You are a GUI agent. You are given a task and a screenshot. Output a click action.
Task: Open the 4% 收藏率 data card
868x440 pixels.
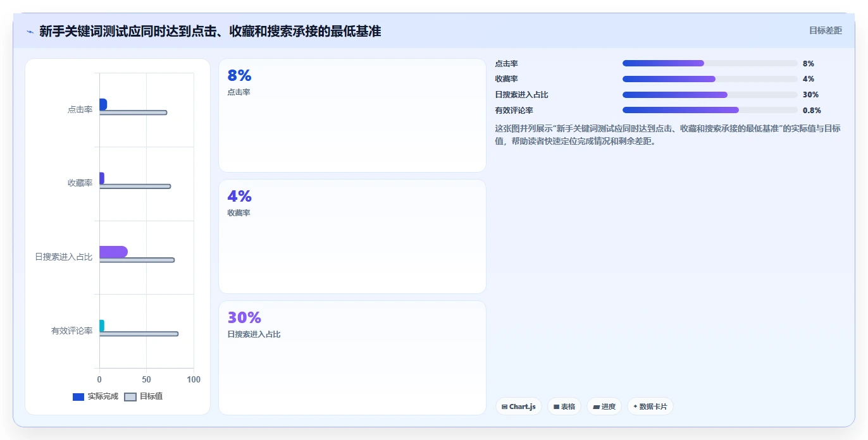(352, 236)
